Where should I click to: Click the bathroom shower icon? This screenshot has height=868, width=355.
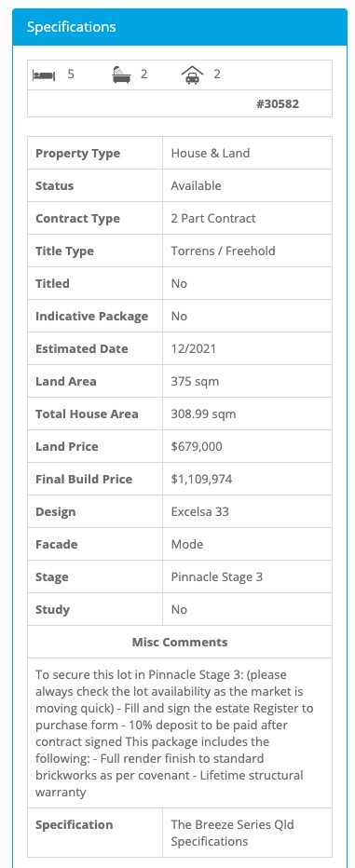121,75
